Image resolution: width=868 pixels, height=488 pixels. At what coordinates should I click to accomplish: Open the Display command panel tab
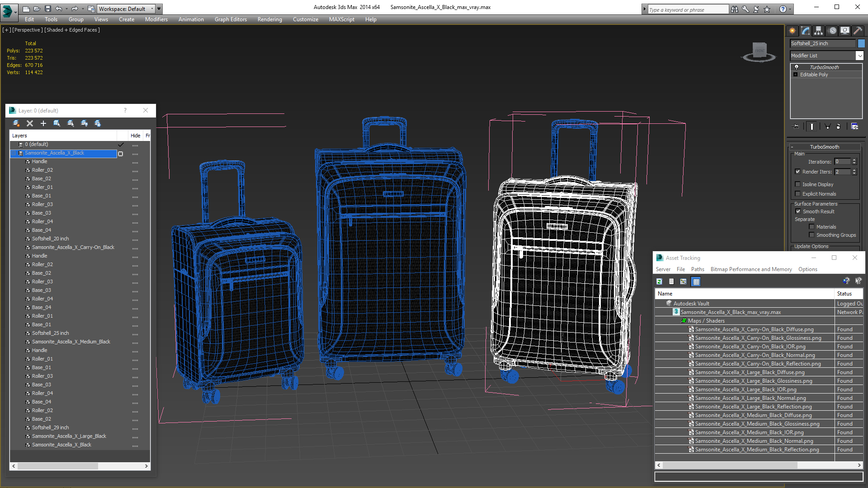845,31
